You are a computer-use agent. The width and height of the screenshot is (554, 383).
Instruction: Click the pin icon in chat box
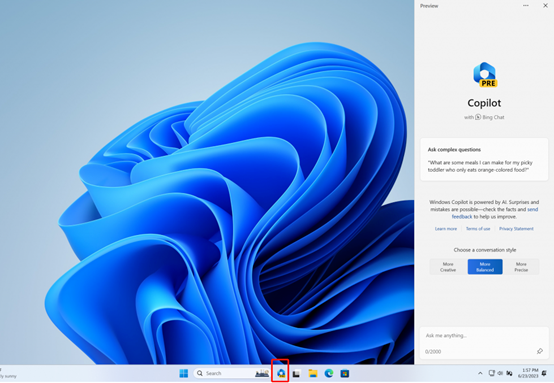(x=540, y=351)
